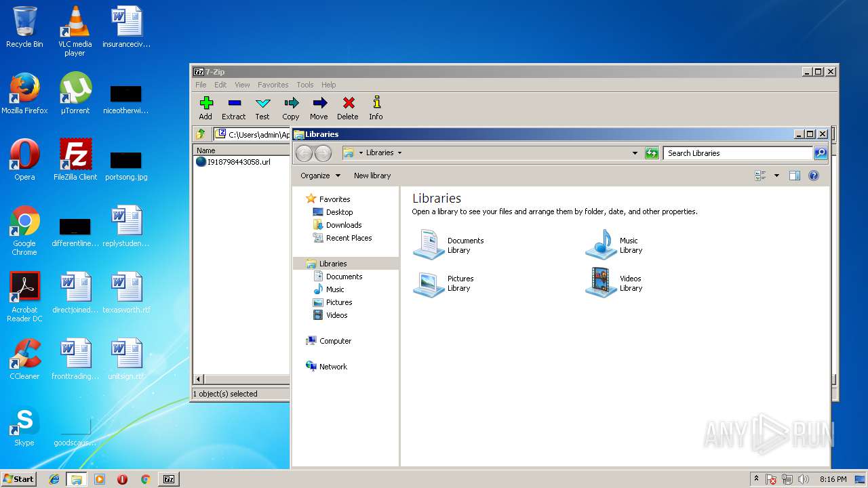Toggle the preview pane
The width and height of the screenshot is (868, 488).
pos(795,176)
